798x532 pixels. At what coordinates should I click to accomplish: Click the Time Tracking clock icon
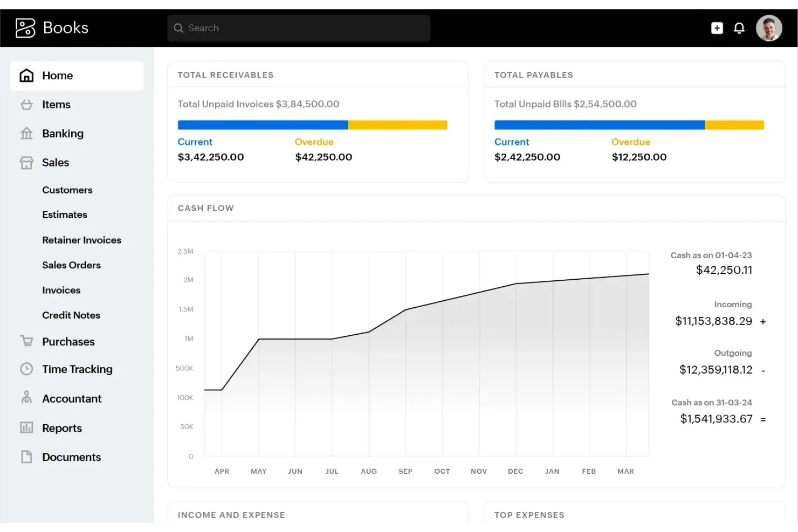pos(26,369)
